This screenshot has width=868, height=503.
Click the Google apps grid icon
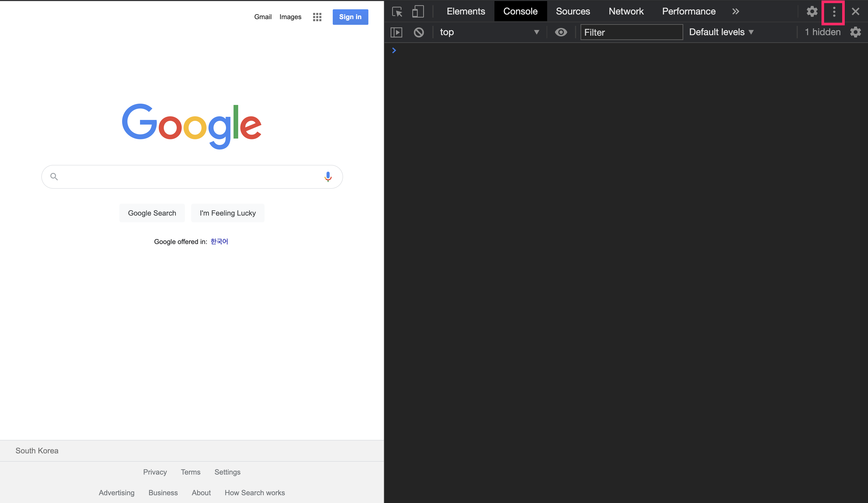click(x=317, y=17)
